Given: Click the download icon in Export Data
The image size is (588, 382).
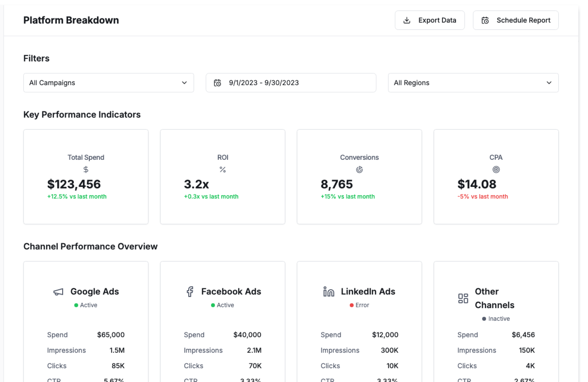Looking at the screenshot, I should pos(407,20).
